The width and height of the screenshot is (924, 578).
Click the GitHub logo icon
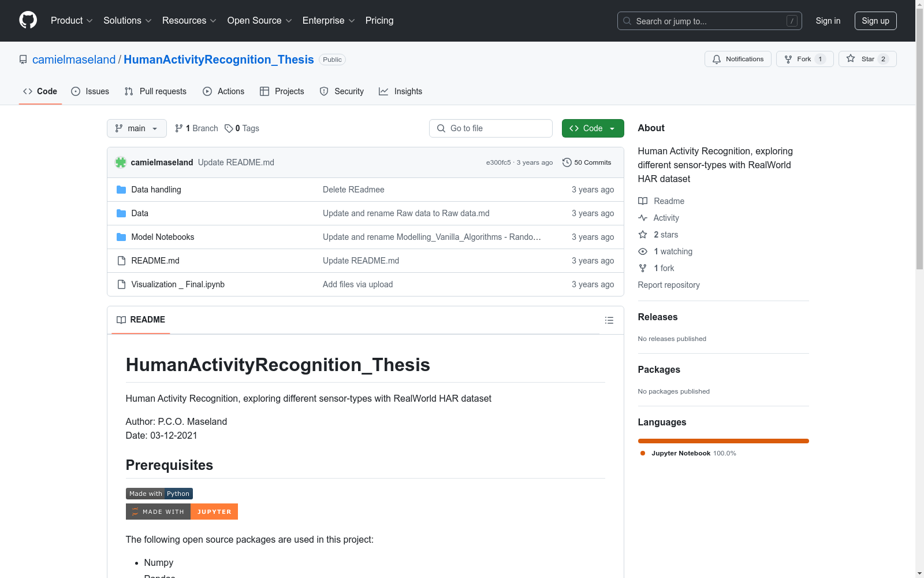click(x=28, y=20)
